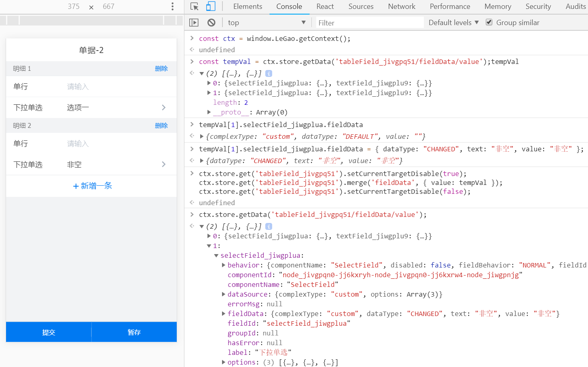Open the chevron on 选项一 dropdown row

pos(164,108)
